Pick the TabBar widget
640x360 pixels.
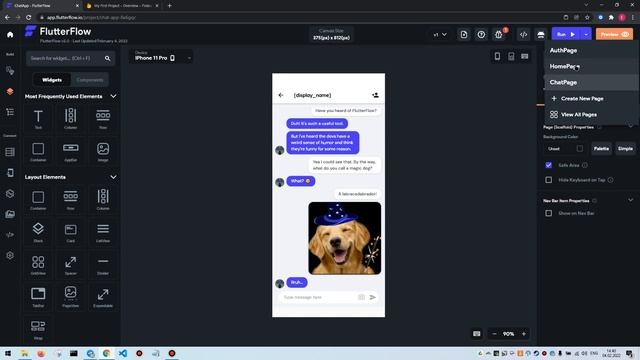pos(38,296)
